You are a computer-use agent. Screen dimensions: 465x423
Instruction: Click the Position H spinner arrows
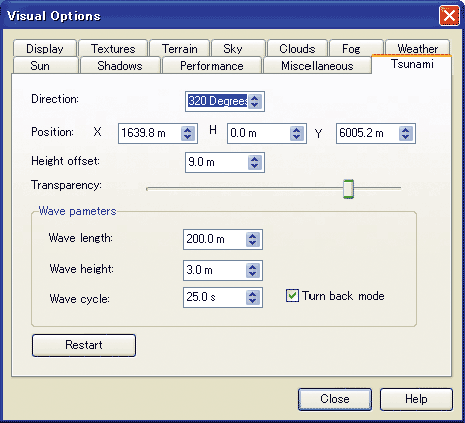point(297,133)
